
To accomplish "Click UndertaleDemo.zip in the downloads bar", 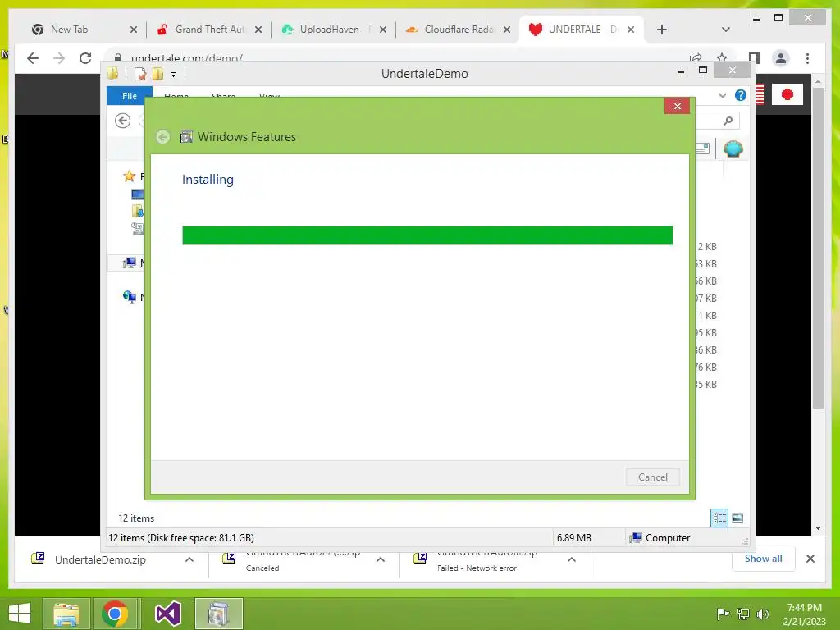I will pyautogui.click(x=100, y=559).
